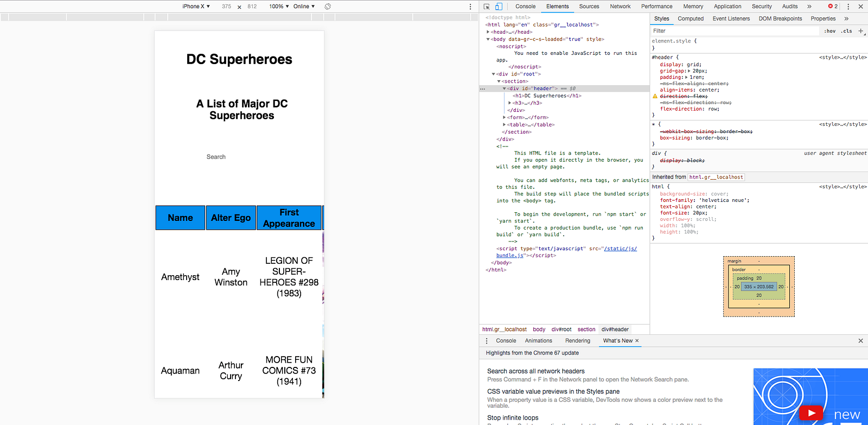Open the Network panel tab

pos(620,7)
